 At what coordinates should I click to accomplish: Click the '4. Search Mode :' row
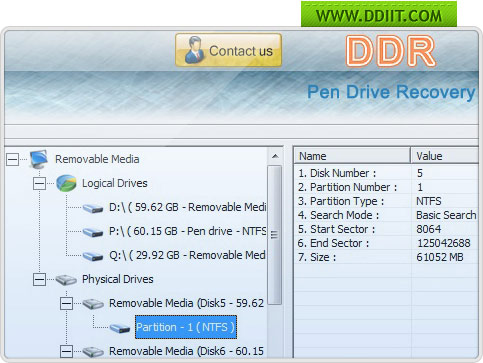tap(387, 215)
